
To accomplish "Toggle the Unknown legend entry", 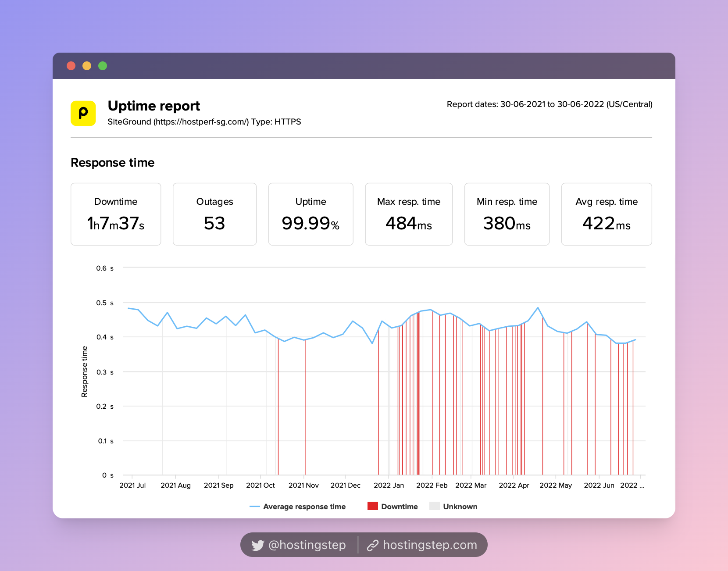I will pyautogui.click(x=453, y=507).
